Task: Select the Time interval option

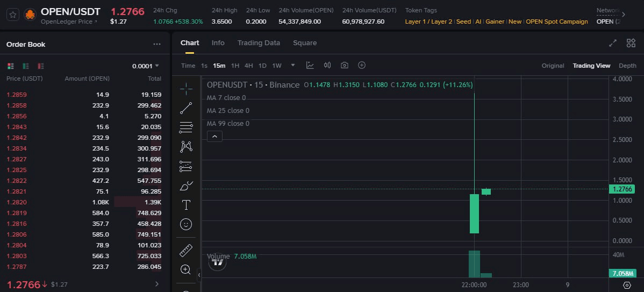Action: (x=188, y=66)
